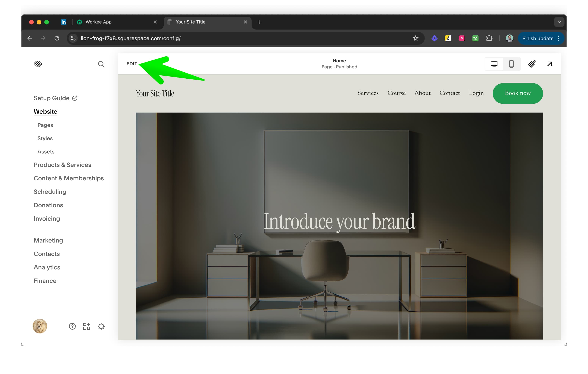Click the green extension icon
The image size is (588, 374).
pyautogui.click(x=475, y=38)
